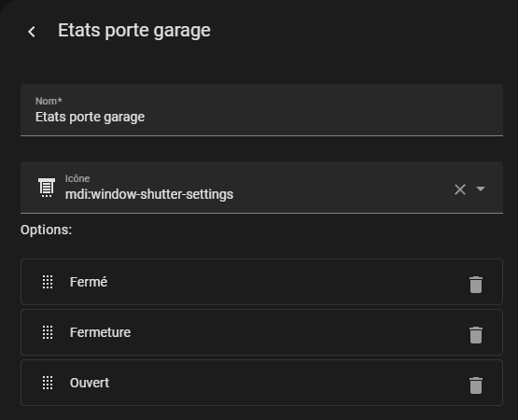Clear the selected icon with the X
The width and height of the screenshot is (518, 420).
click(x=460, y=189)
